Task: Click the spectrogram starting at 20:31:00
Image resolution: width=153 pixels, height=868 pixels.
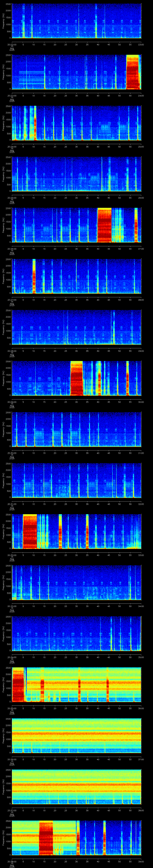Action: (76, 480)
